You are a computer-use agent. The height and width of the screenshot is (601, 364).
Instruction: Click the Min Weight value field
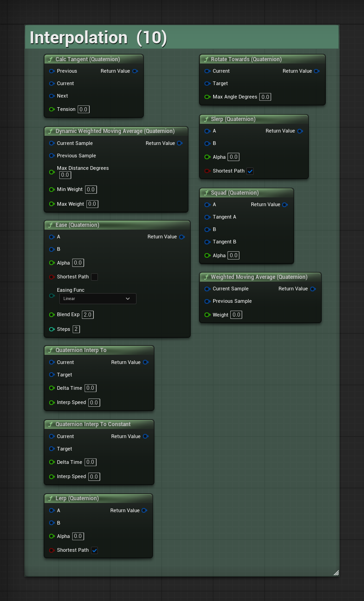click(91, 190)
